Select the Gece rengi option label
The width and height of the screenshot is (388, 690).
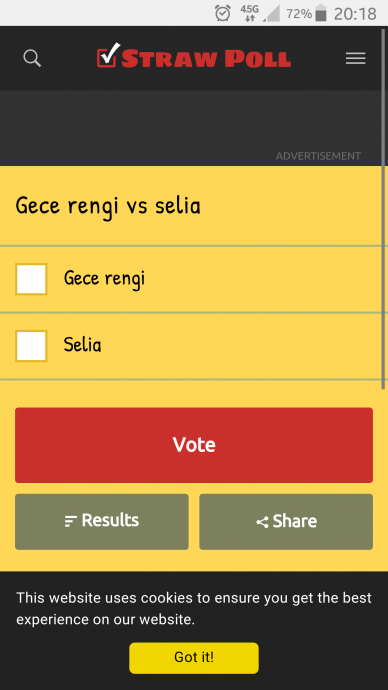click(x=104, y=279)
